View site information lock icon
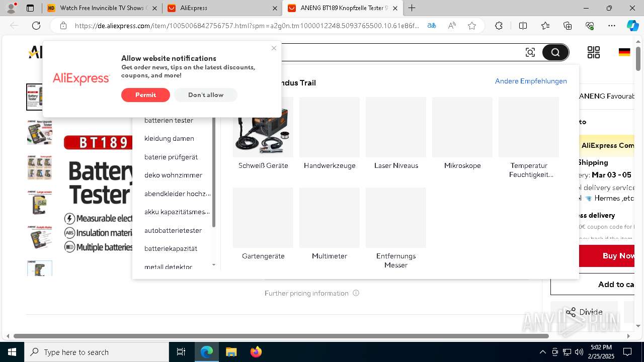The width and height of the screenshot is (644, 362). [x=63, y=26]
